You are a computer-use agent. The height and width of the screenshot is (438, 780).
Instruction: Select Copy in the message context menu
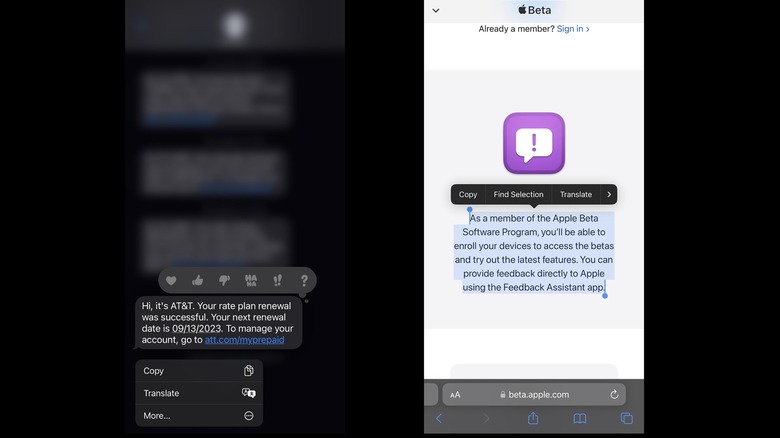[199, 371]
